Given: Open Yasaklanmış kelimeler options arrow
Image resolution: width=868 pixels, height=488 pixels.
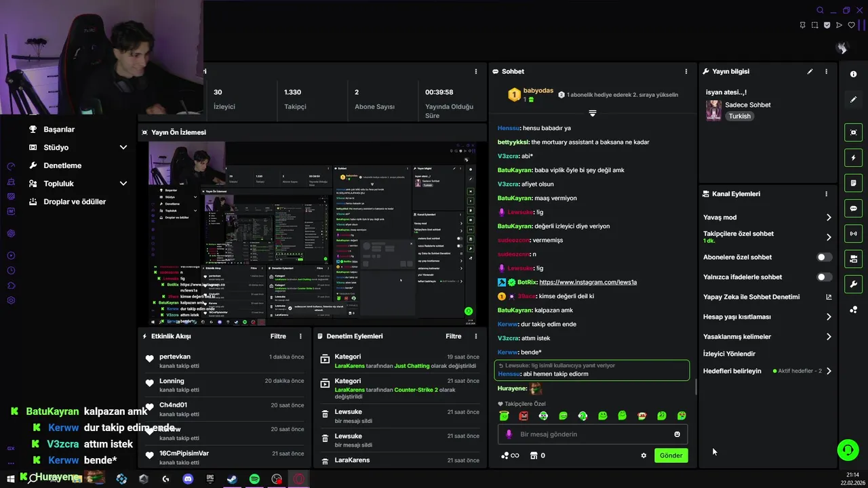Looking at the screenshot, I should 829,337.
